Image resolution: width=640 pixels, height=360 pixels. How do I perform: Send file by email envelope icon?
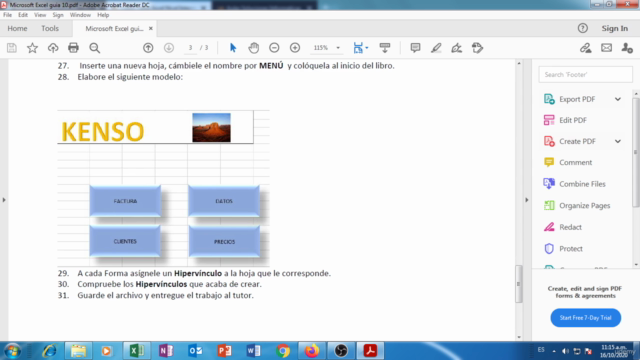click(607, 48)
